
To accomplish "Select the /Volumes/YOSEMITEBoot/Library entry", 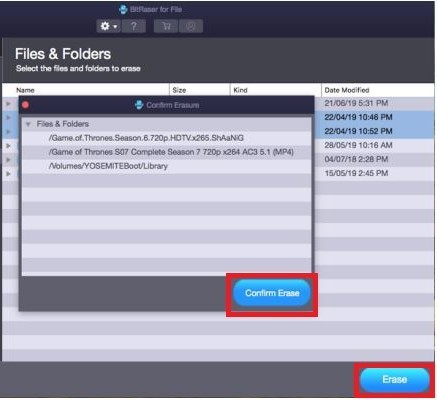I will click(x=108, y=166).
